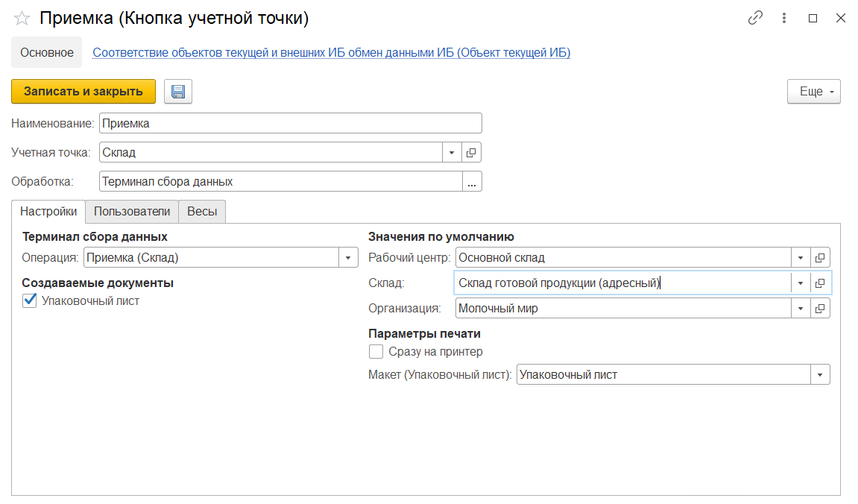Switch to the Пользователи tab
Image resolution: width=858 pixels, height=504 pixels.
(x=132, y=212)
